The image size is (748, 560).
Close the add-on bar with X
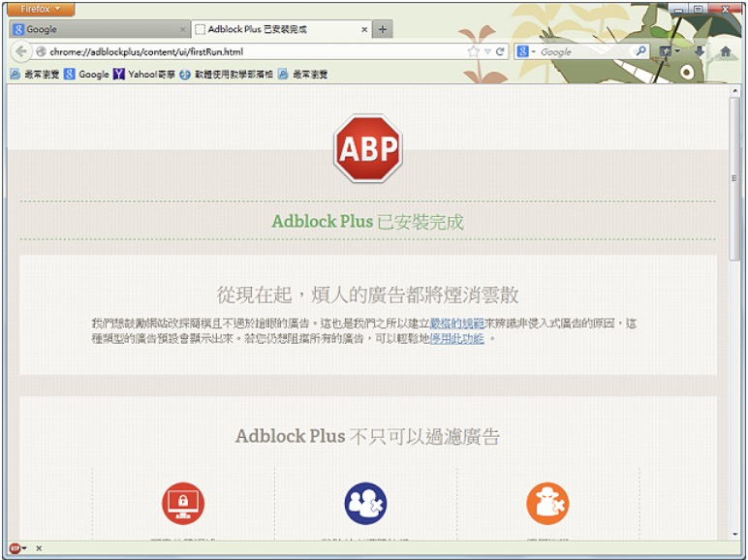pyautogui.click(x=39, y=548)
